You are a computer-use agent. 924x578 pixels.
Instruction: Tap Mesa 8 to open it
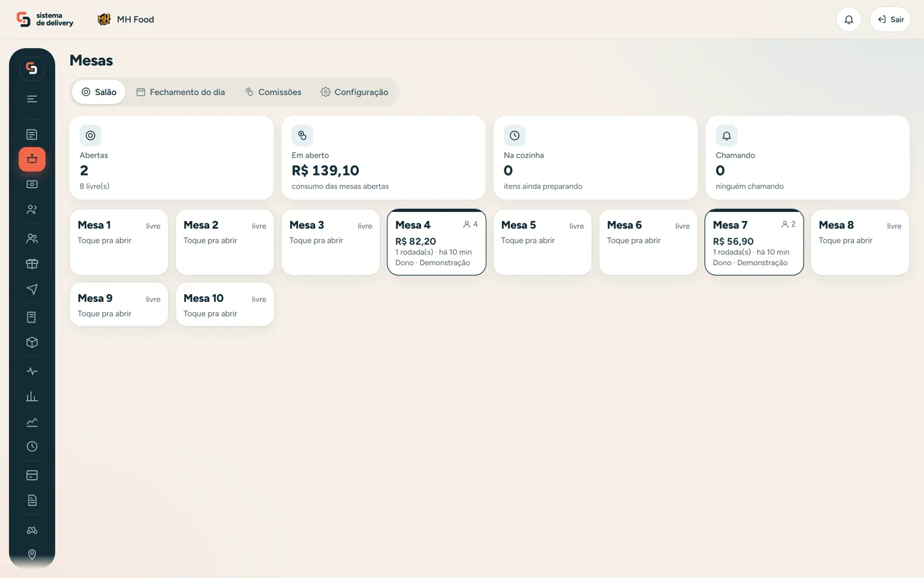(x=860, y=242)
